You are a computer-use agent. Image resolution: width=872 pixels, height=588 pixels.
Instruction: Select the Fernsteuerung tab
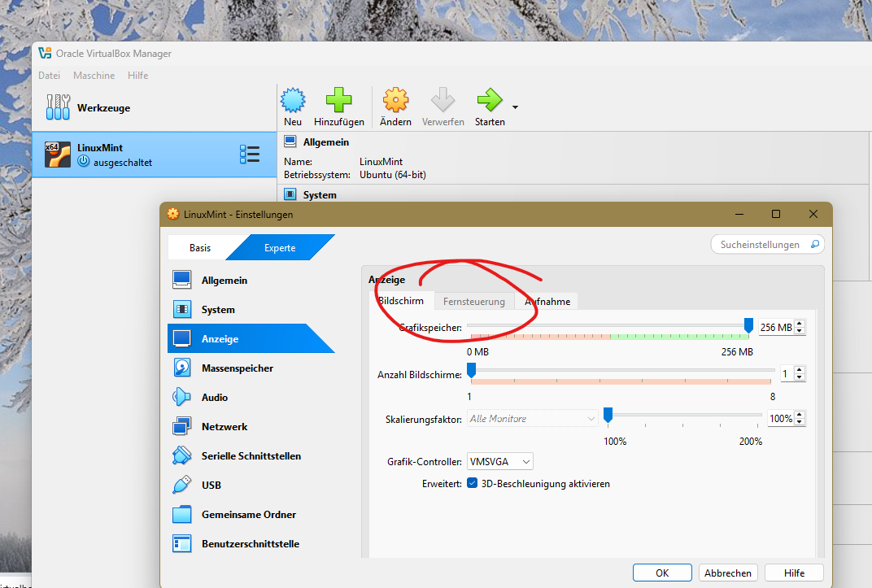point(473,301)
